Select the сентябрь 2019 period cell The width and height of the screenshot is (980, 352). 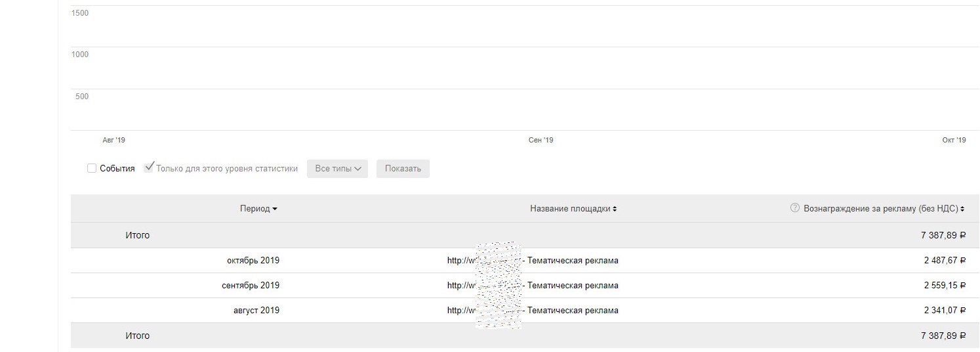(251, 286)
